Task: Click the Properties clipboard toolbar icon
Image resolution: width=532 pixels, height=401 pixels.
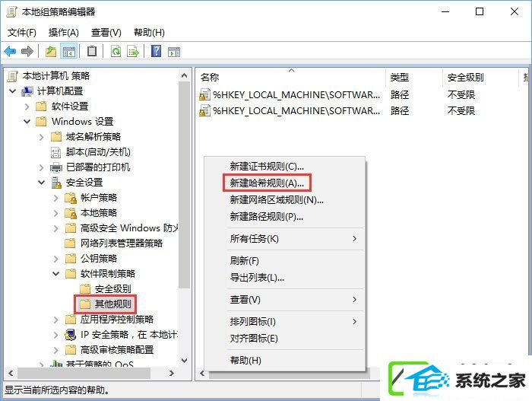Action: click(92, 51)
